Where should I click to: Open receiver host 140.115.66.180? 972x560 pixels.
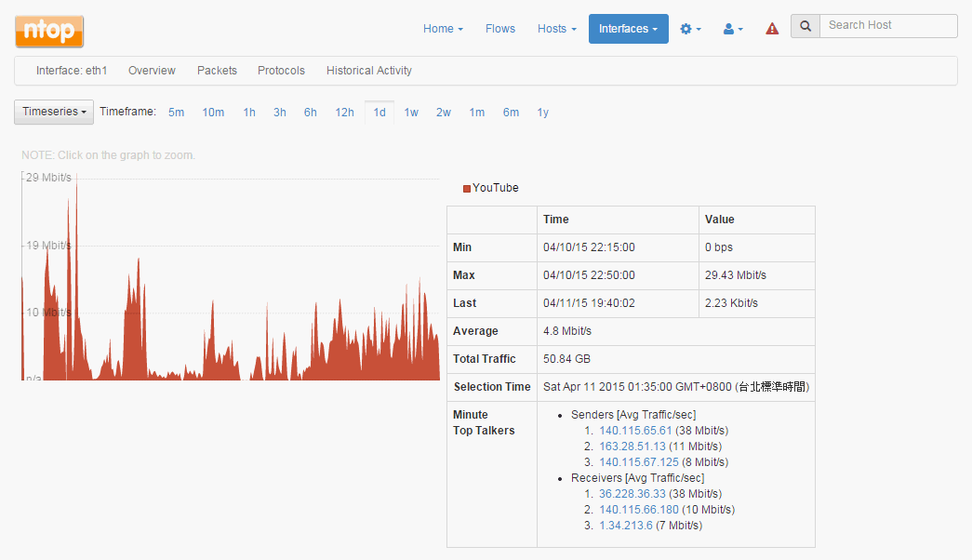[x=638, y=510]
